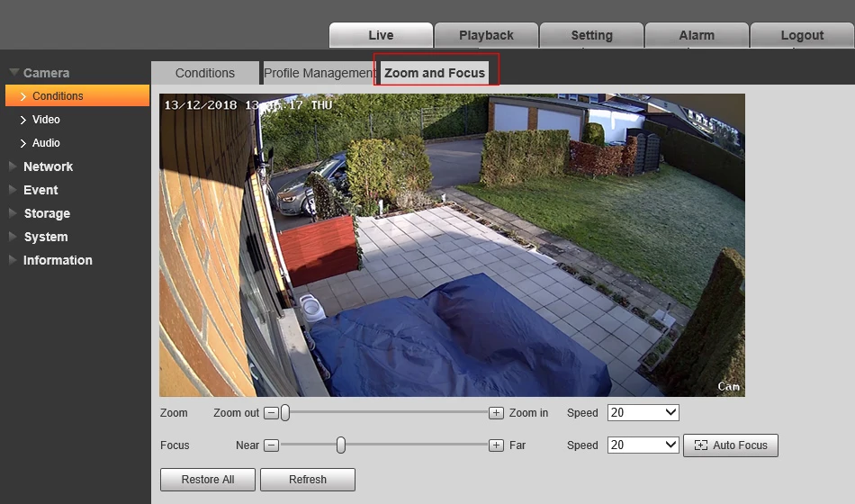Switch to the Conditions sub-tab

point(205,73)
